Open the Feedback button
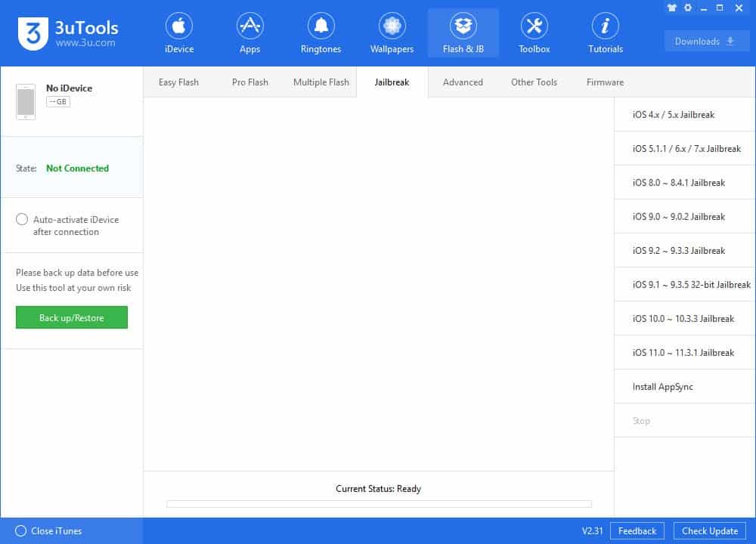The height and width of the screenshot is (544, 756). click(637, 531)
